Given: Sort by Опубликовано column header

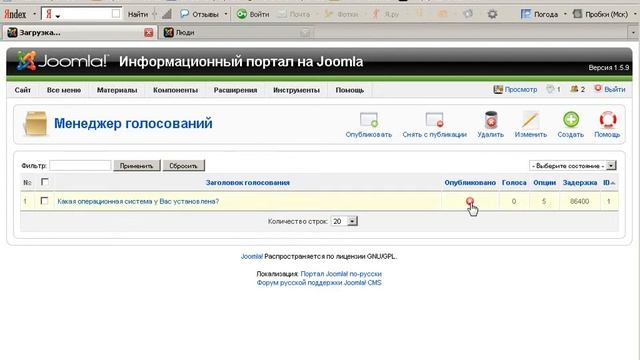Looking at the screenshot, I should point(470,182).
